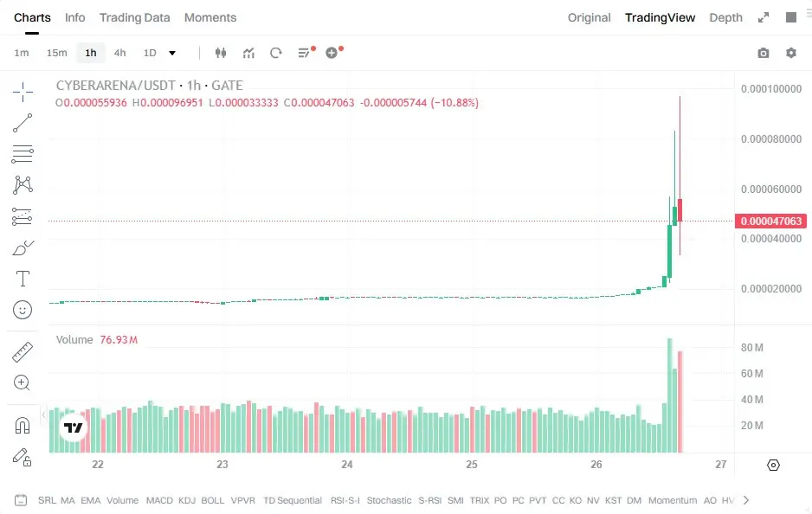The width and height of the screenshot is (812, 514).
Task: Toggle lock all drawing tools
Action: (x=23, y=457)
